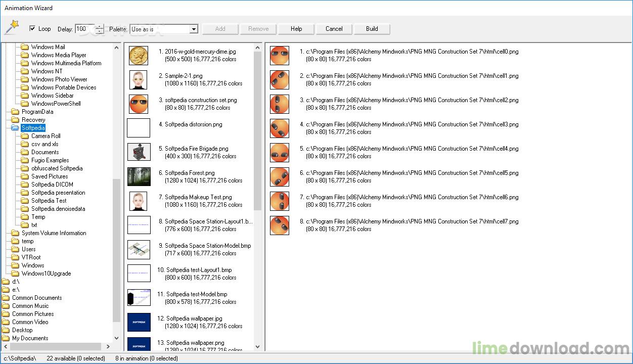This screenshot has height=364, width=633.
Task: Open the Camera Roll folder in tree
Action: (x=46, y=136)
